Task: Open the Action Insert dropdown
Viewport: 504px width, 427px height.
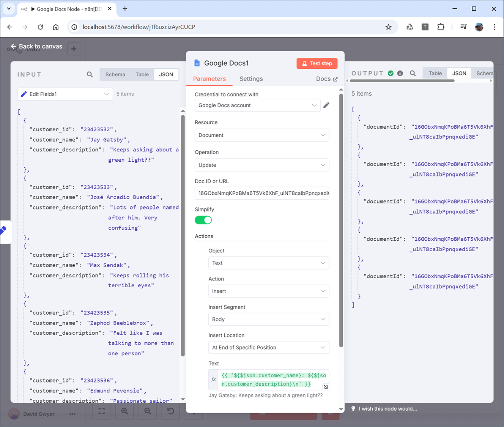Action: [x=269, y=291]
